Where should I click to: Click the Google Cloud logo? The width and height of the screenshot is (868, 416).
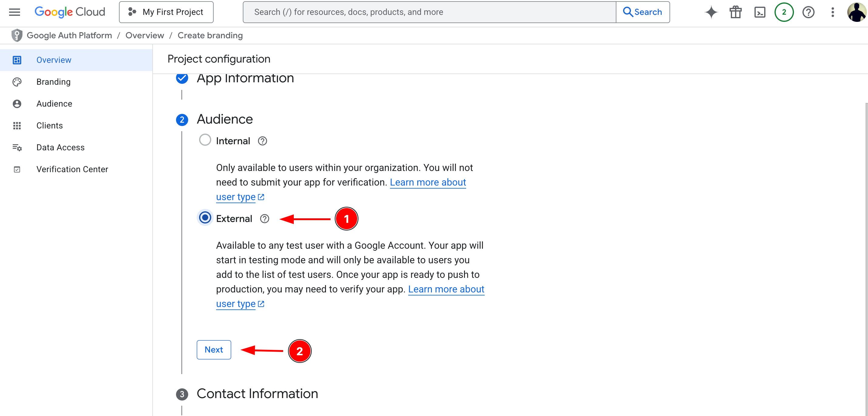(x=70, y=12)
